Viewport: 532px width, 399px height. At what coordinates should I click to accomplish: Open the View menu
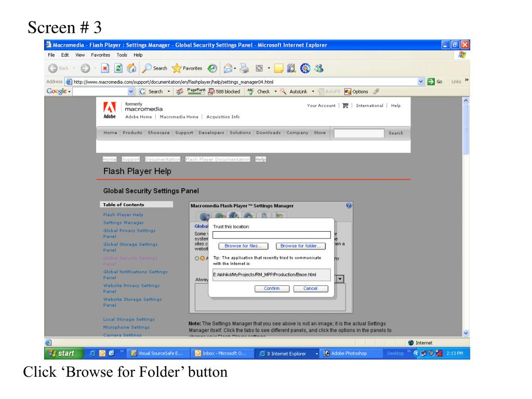click(80, 55)
